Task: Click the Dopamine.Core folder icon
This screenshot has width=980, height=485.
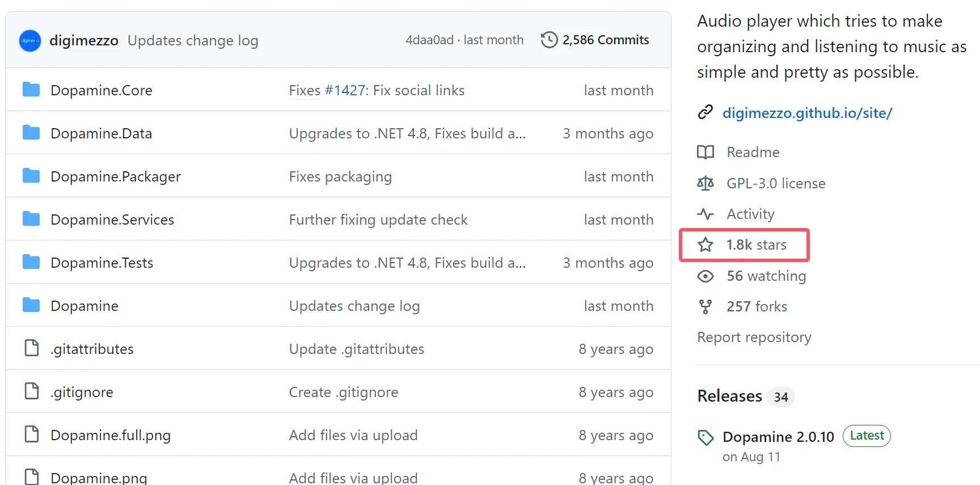Action: click(31, 90)
